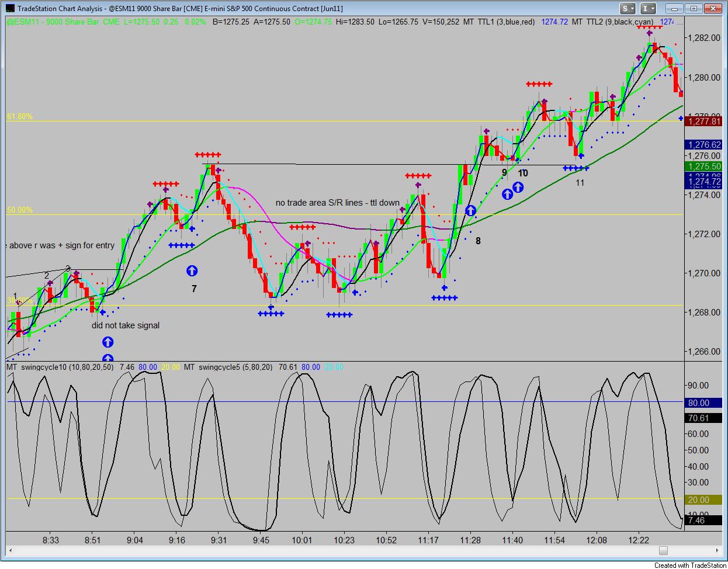Click the chart label number 7
Image resolution: width=728 pixels, height=569 pixels.
point(194,289)
